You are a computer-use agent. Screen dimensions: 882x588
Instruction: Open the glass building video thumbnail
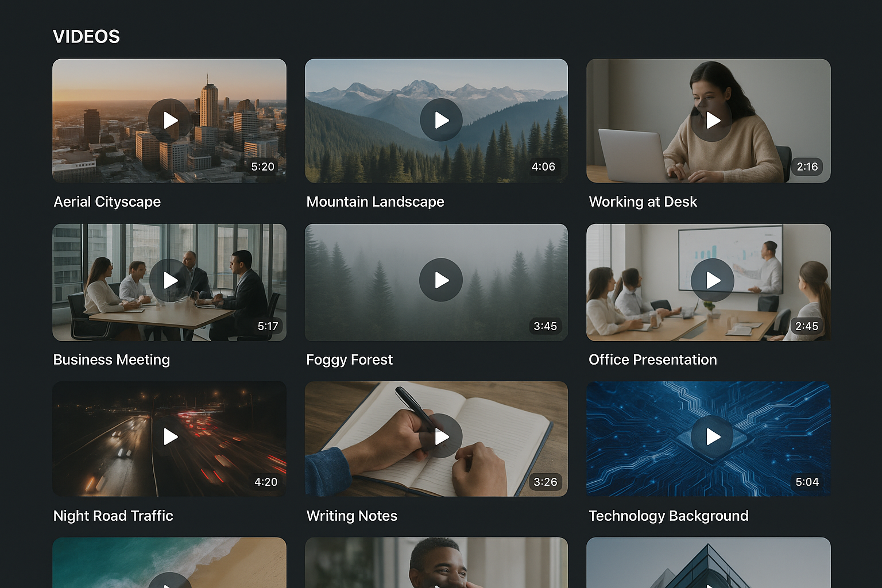pyautogui.click(x=708, y=563)
